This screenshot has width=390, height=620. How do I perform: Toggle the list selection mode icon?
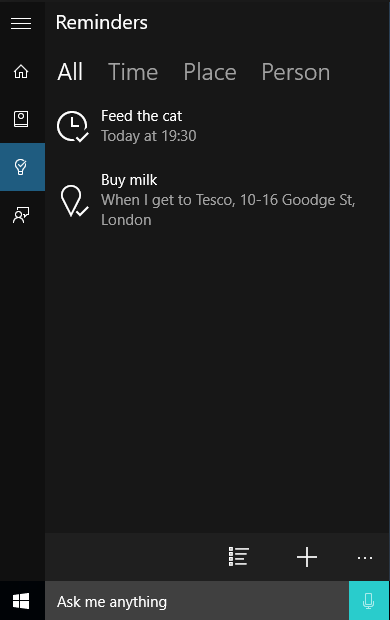point(239,557)
